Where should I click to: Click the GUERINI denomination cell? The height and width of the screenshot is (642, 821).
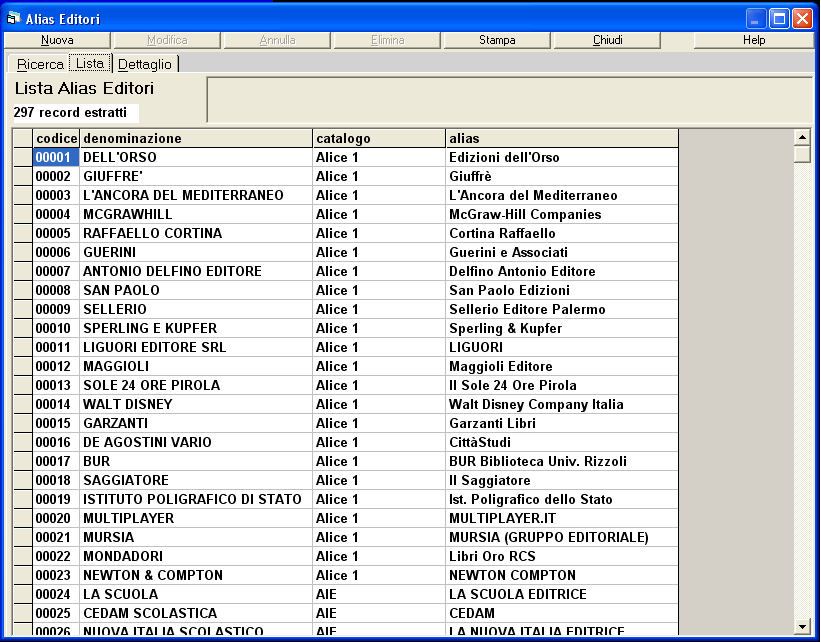click(x=196, y=252)
